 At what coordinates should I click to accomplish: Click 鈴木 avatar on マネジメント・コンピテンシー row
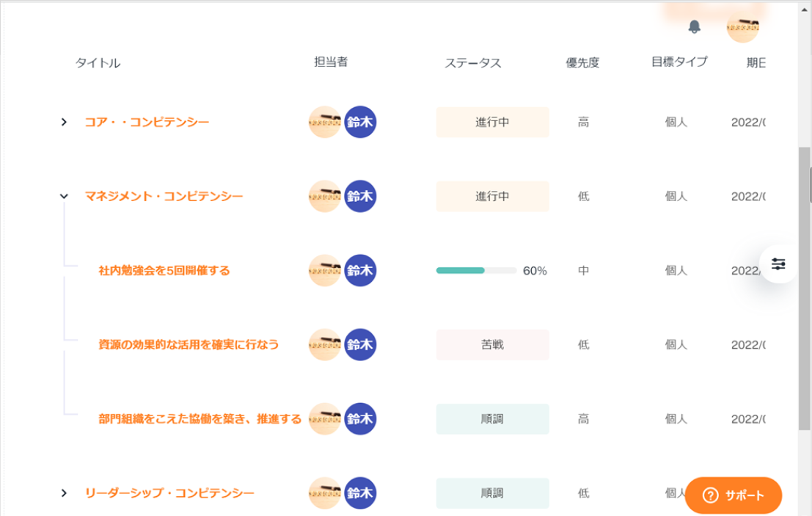[360, 196]
